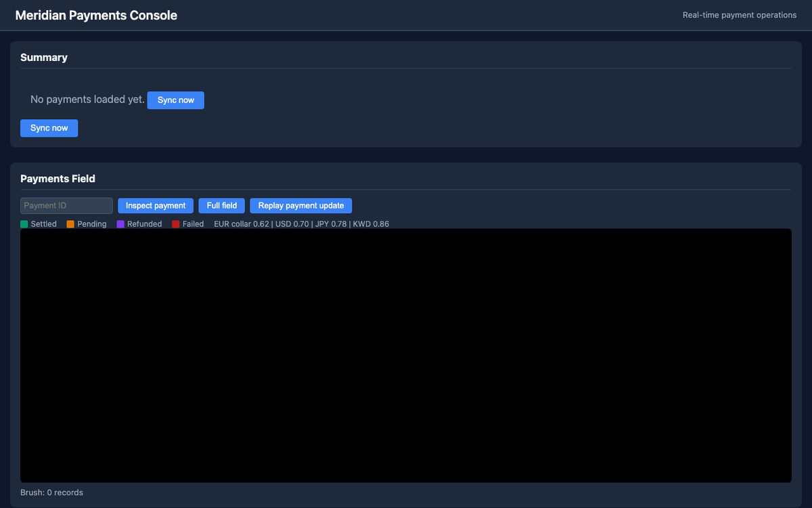Click the 'Brush: 0 records' status text
The height and width of the screenshot is (508, 812).
tap(52, 492)
